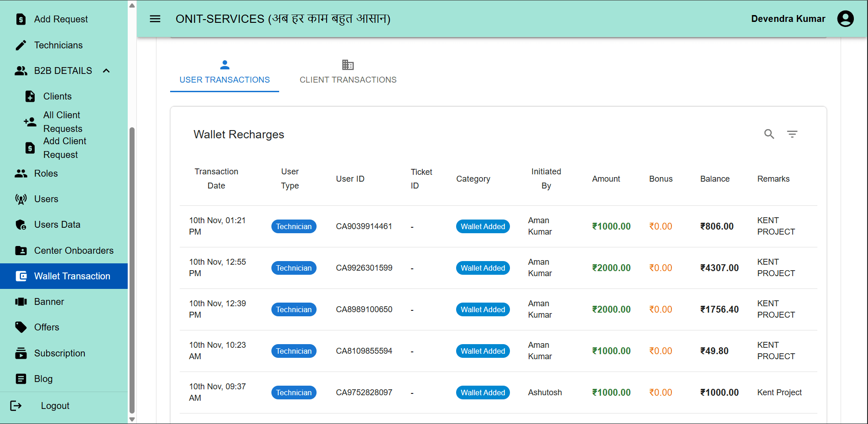
Task: Open the Clients submenu item
Action: [64, 96]
